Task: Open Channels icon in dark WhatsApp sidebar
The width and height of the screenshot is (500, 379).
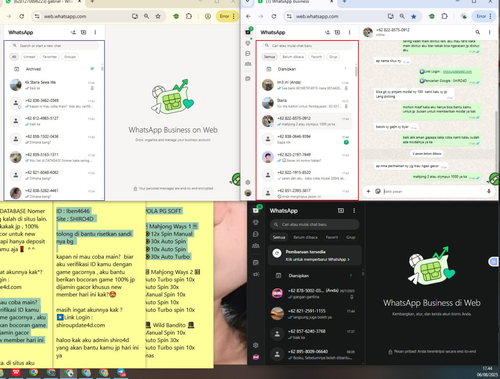Action: 256,234
